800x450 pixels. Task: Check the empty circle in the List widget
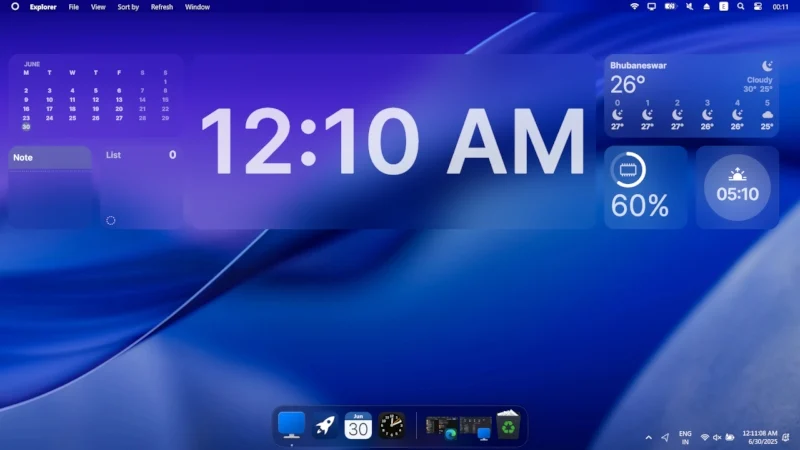click(x=111, y=220)
